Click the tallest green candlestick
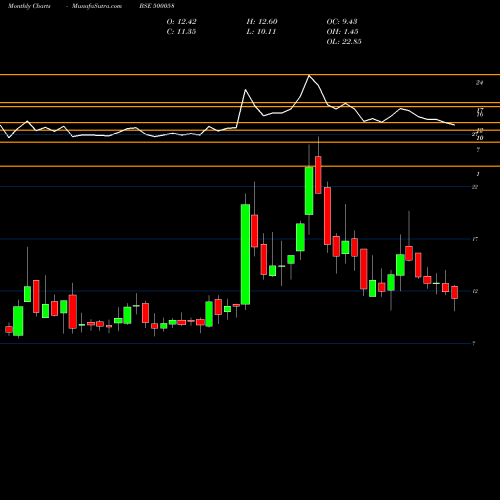500x500 pixels. (x=246, y=254)
